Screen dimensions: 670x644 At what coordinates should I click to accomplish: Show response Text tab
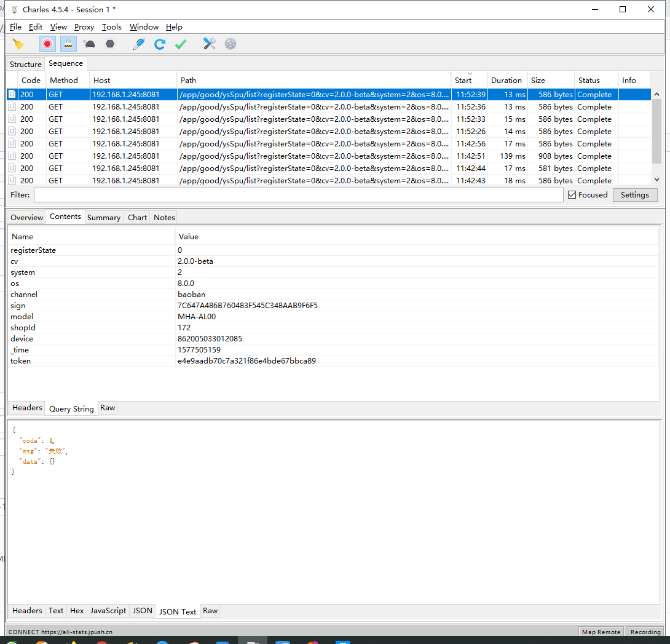(x=56, y=611)
